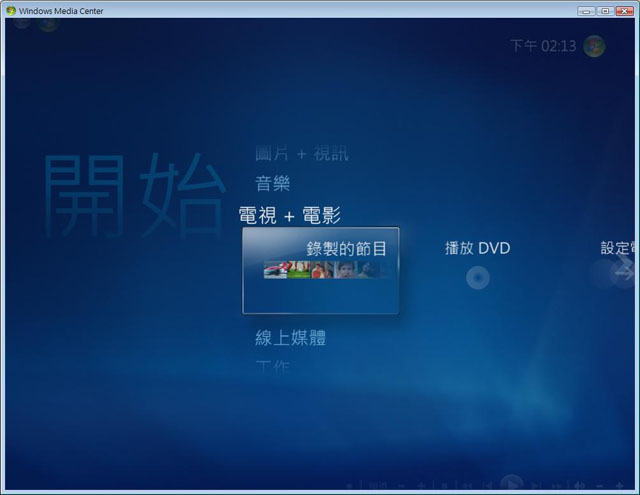
Task: Click the DVD disc icon
Action: pos(478,278)
